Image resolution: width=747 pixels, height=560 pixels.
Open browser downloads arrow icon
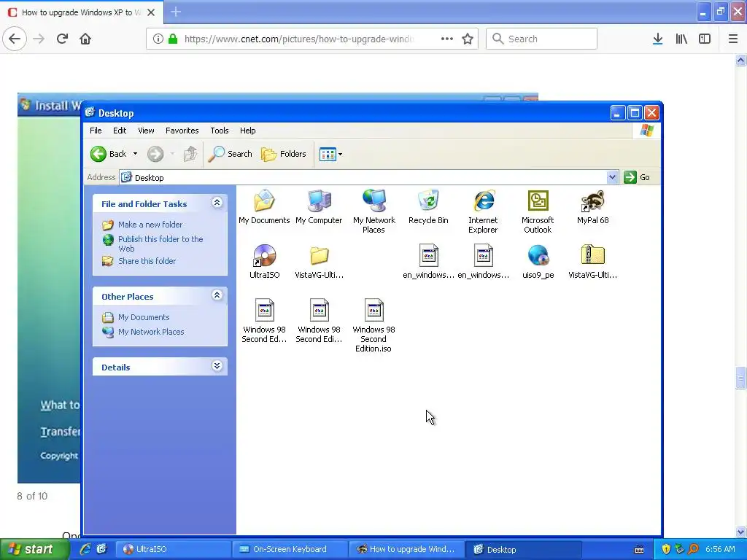click(657, 39)
